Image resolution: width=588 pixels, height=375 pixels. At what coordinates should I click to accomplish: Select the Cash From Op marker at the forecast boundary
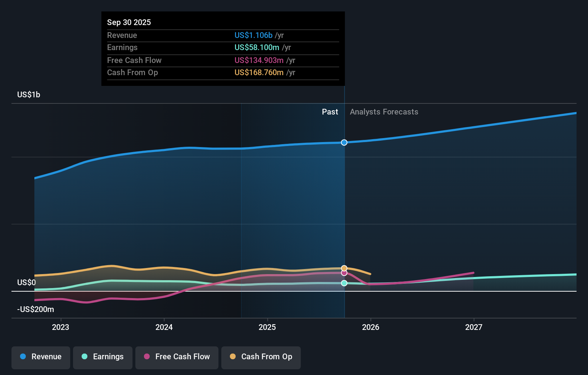tap(344, 268)
